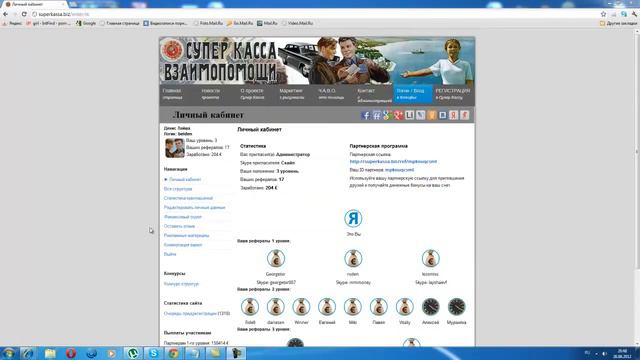Screen dimensions: 640x360
Task: Click the Алексей referral clock icon
Action: 431,307
